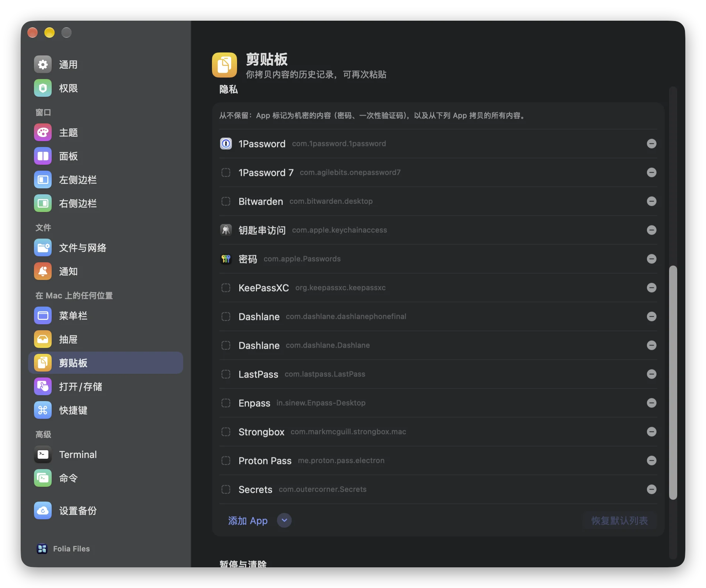The height and width of the screenshot is (588, 706).
Task: Click com.dashlane.dashlanephonefinal bundle identifier
Action: pos(346,317)
